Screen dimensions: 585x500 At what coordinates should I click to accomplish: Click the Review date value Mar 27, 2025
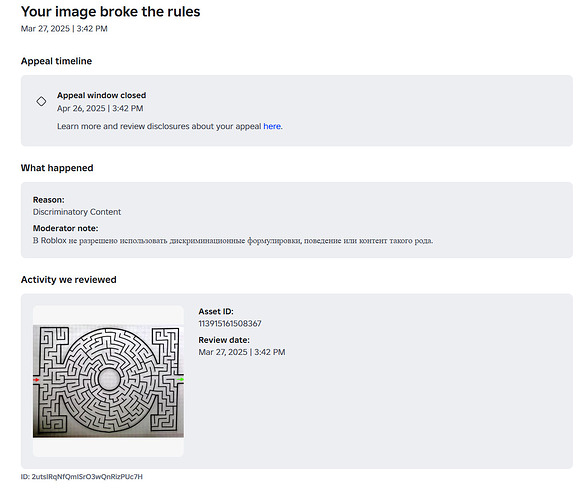242,352
